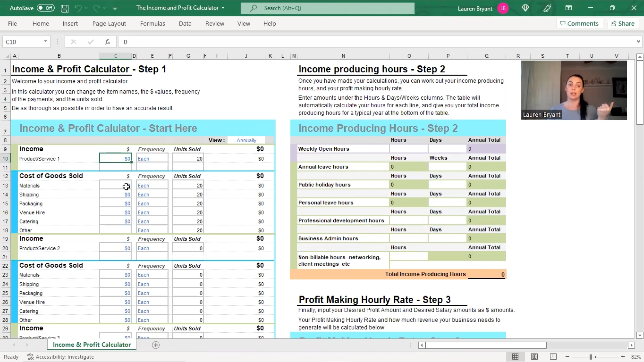Open the Redo history dropdown arrow

coord(105,8)
